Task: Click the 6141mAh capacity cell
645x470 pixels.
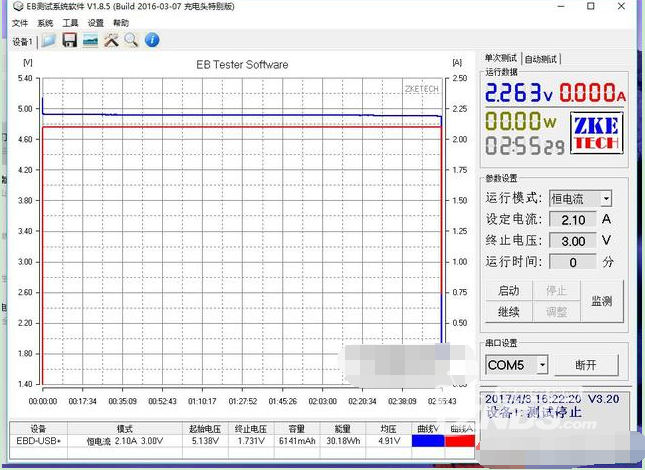Action: (x=297, y=441)
